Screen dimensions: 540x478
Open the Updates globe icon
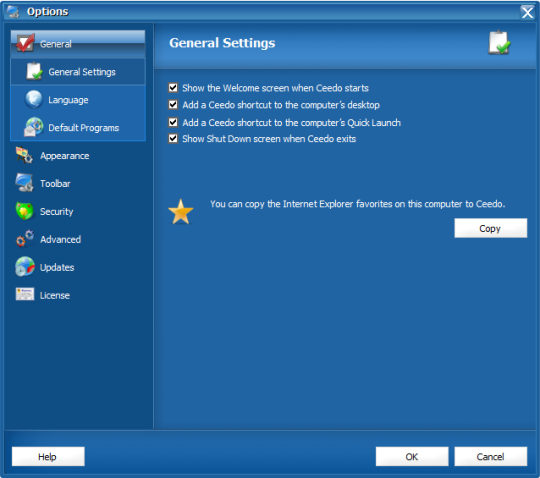coord(25,267)
